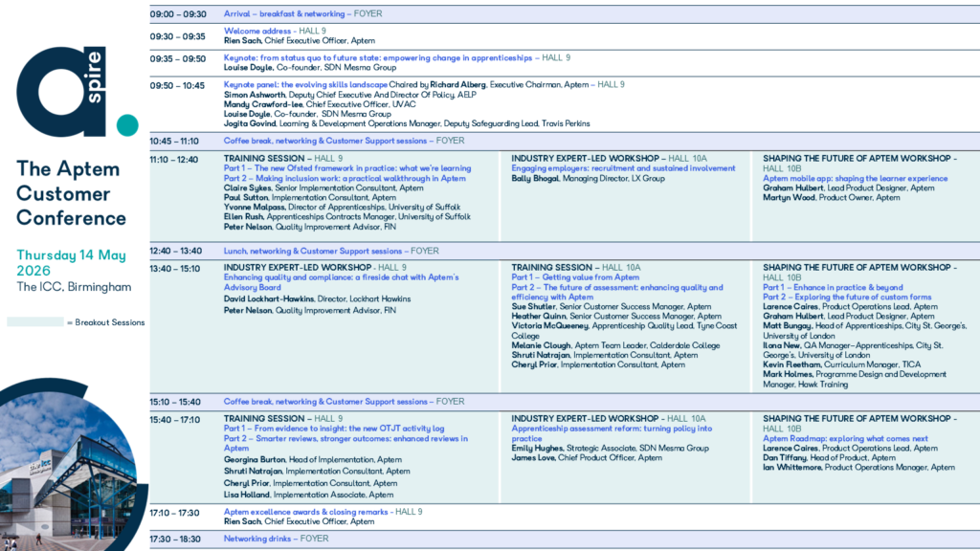This screenshot has height=551, width=980.
Task: Click 'INDUSTRY EXPERT-LED WORKSHOP – HALL 10A' at 11:10
Action: [x=609, y=158]
